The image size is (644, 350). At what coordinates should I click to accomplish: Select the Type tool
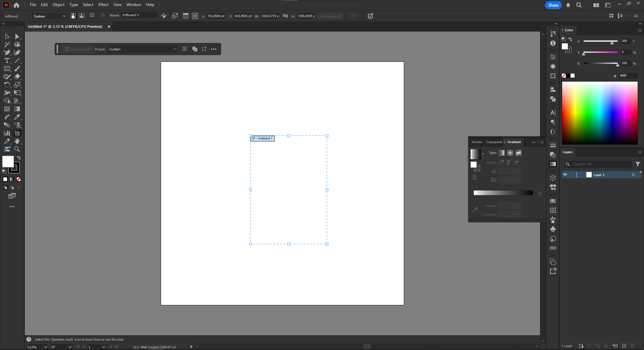coord(7,60)
